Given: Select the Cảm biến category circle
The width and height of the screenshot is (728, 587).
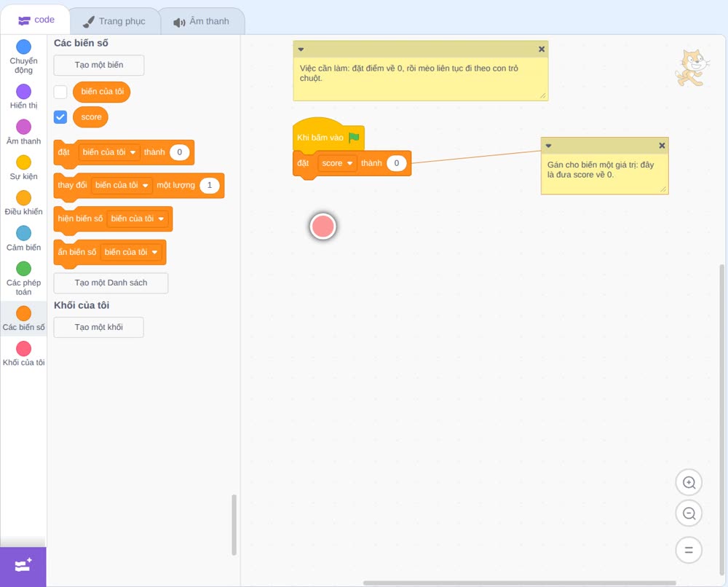Looking at the screenshot, I should [x=24, y=233].
